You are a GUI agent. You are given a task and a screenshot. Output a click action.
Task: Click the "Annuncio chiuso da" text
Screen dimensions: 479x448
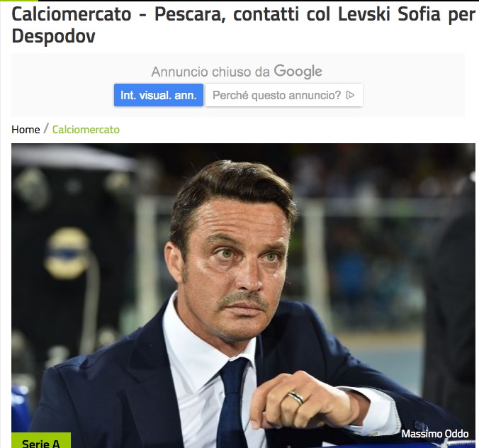[210, 72]
